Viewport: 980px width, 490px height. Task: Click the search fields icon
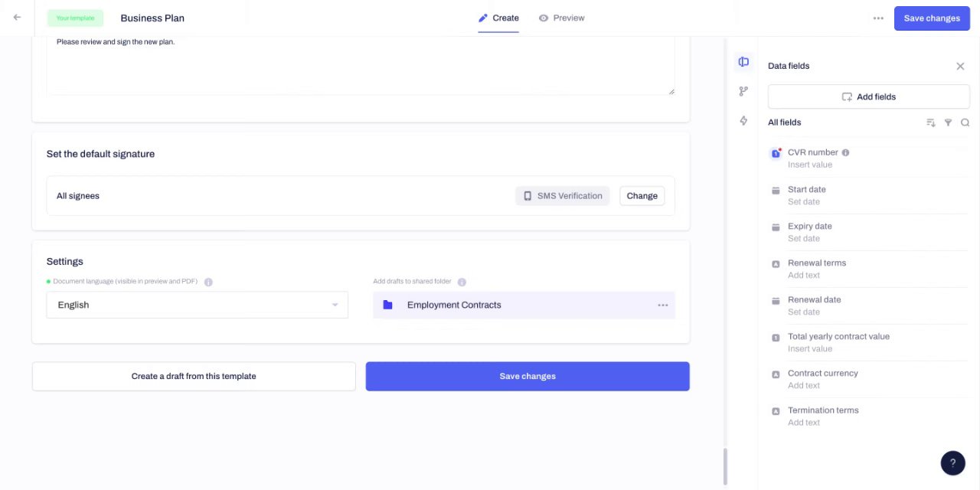965,122
